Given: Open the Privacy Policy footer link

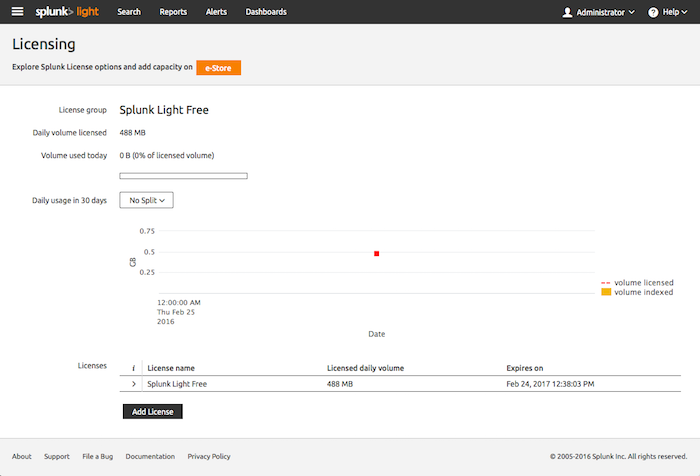Looking at the screenshot, I should tap(209, 456).
